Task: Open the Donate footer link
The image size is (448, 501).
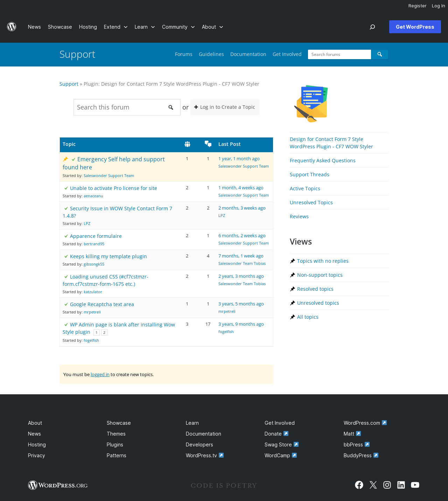Action: (x=276, y=434)
